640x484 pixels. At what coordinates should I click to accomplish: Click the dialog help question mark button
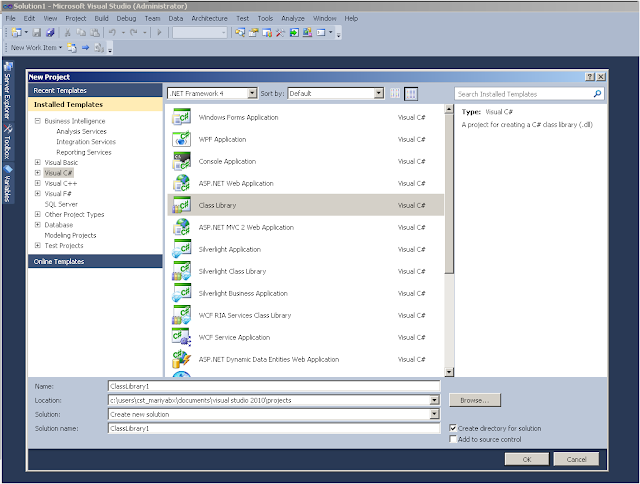(x=590, y=77)
